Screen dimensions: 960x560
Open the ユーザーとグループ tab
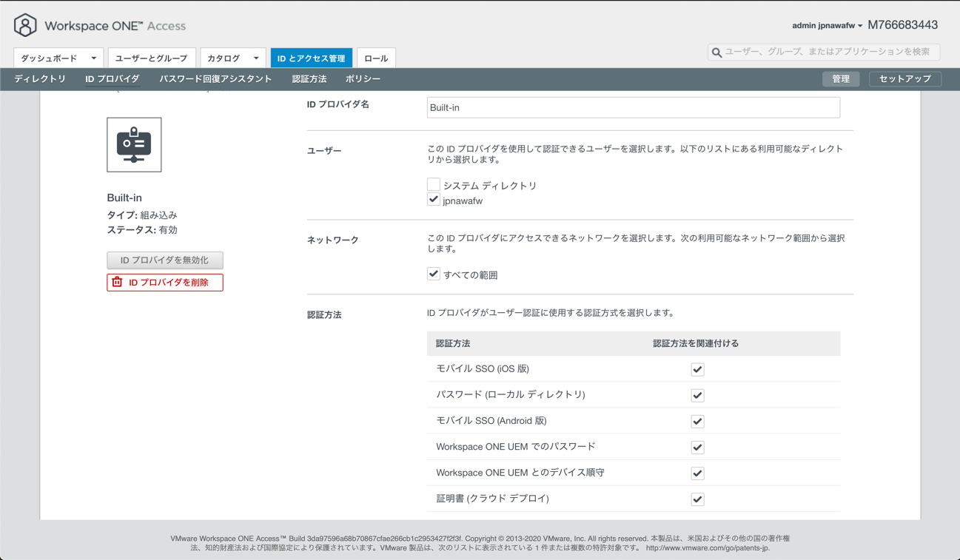coord(151,58)
